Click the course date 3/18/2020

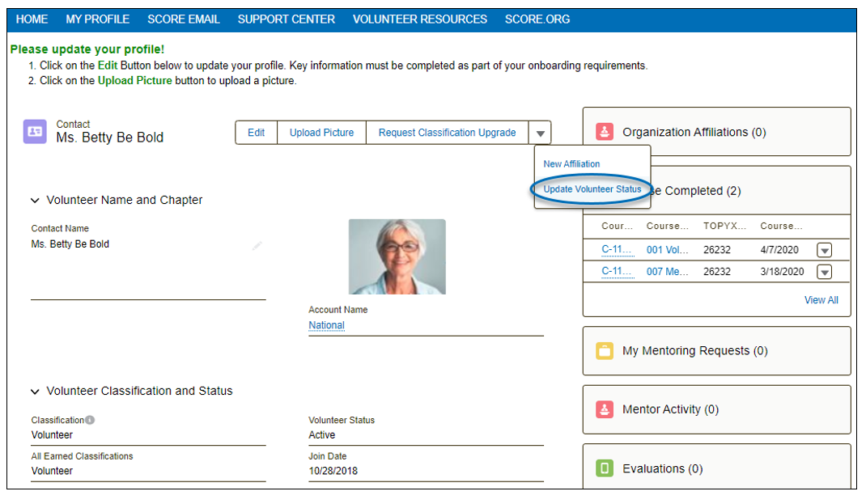782,272
